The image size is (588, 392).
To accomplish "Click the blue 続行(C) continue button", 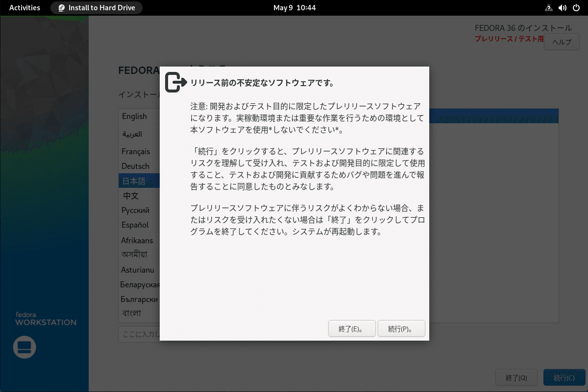I will click(564, 378).
